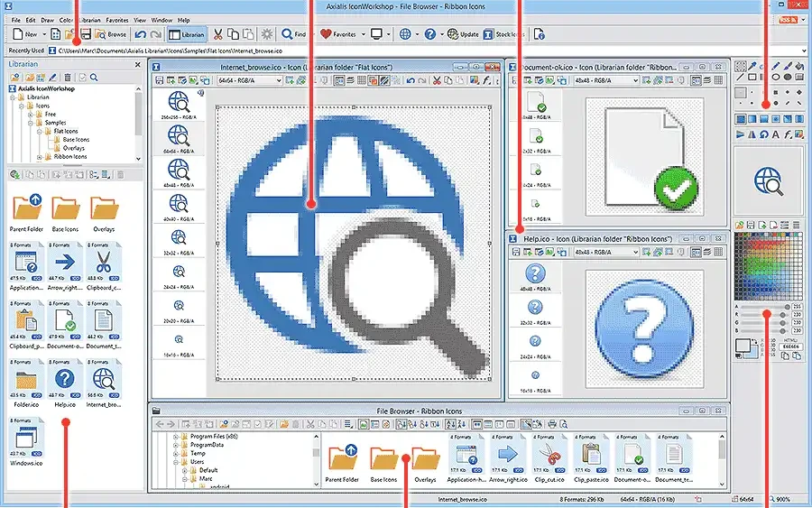
Task: Click the recently used file path field
Action: 428,51
